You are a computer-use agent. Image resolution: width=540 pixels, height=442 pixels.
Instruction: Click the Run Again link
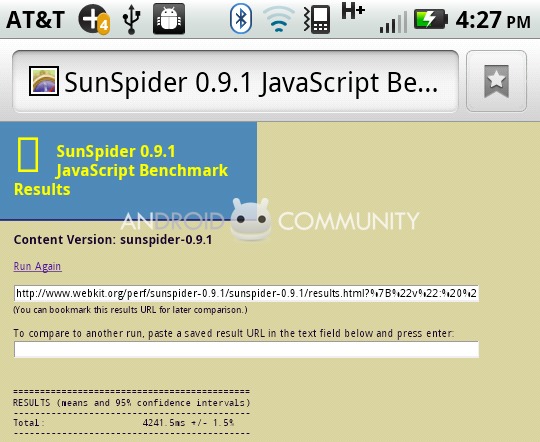point(38,266)
